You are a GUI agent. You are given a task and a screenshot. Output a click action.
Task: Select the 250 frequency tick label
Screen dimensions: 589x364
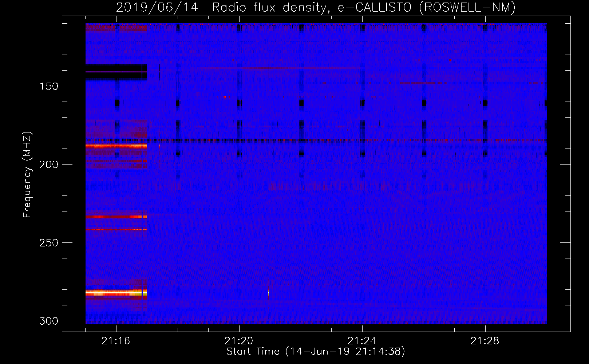pos(49,243)
